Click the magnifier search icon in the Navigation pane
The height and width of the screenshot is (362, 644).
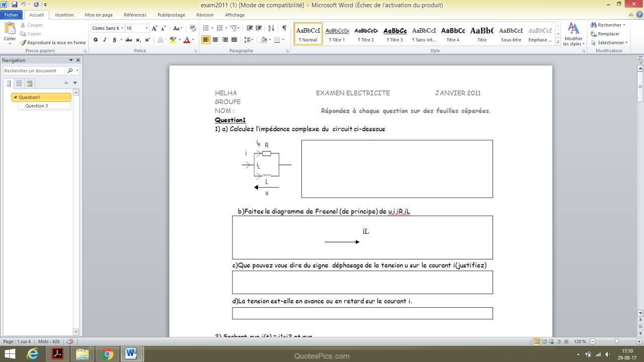tap(70, 71)
